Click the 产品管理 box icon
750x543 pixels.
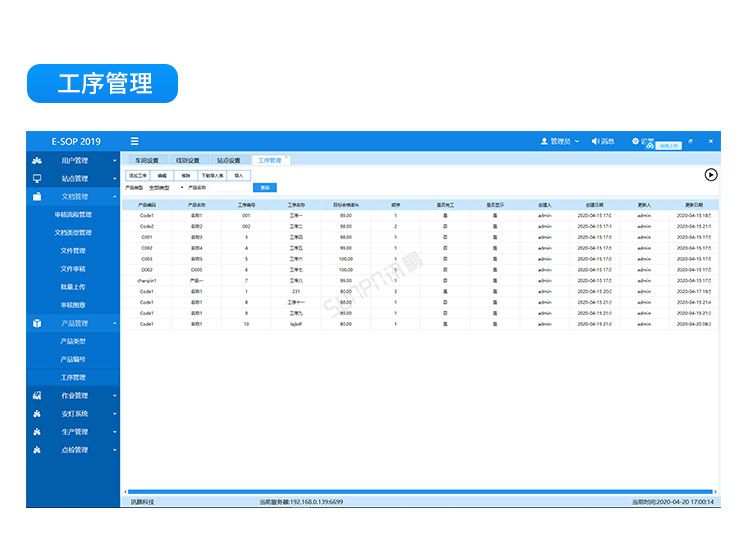pos(37,323)
